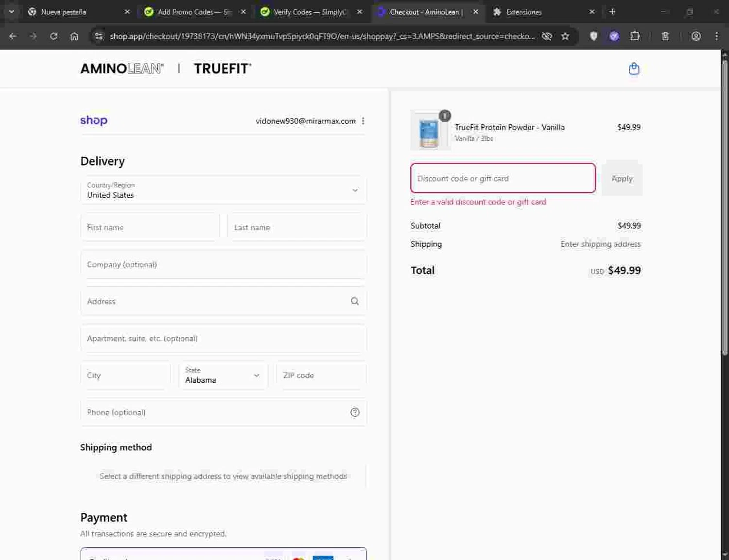Open the tab search dropdown arrow
The height and width of the screenshot is (560, 729).
[x=11, y=12]
